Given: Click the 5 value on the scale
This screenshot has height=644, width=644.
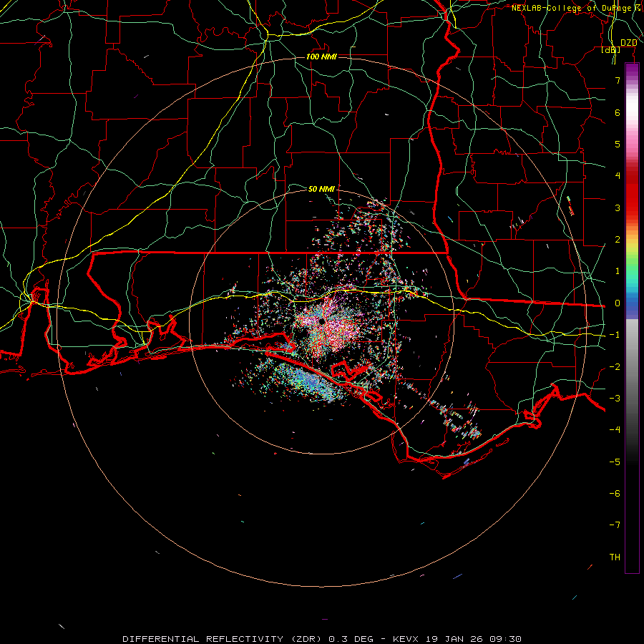Looking at the screenshot, I should (618, 144).
